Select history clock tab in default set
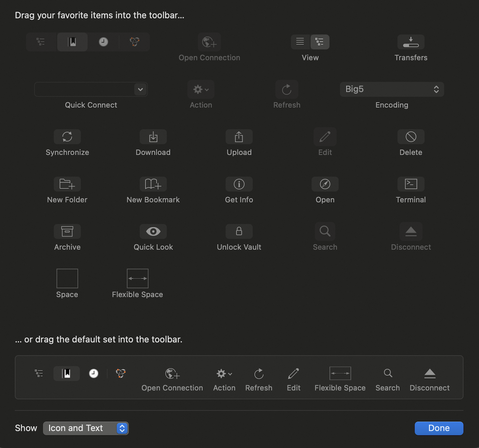Image resolution: width=479 pixels, height=448 pixels. pos(94,373)
